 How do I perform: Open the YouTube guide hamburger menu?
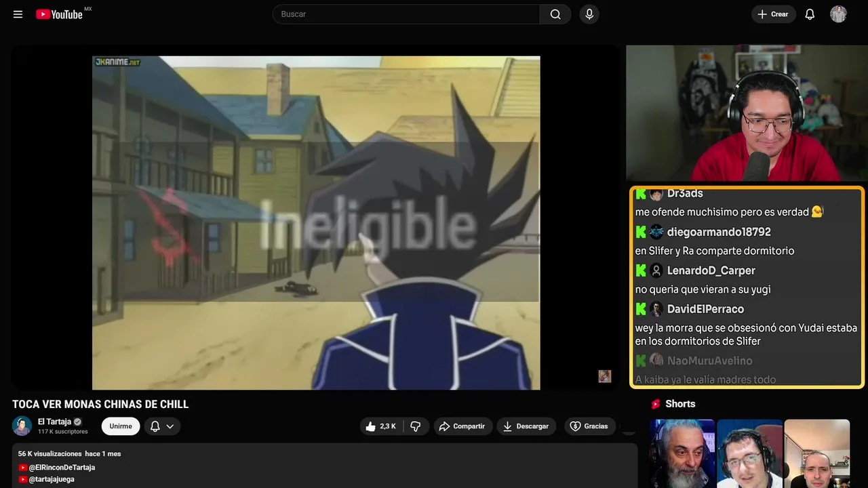[x=18, y=14]
